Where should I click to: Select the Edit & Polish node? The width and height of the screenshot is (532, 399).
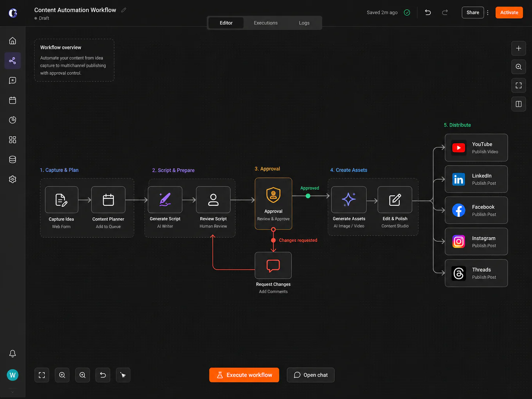pyautogui.click(x=395, y=200)
